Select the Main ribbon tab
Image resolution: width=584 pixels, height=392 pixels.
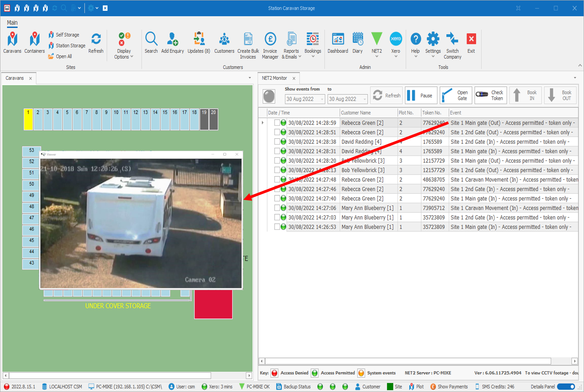coord(12,23)
